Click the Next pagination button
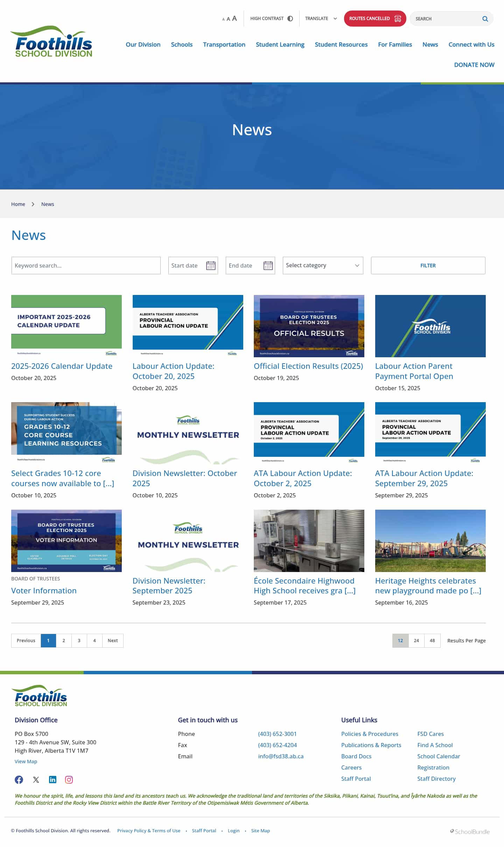 click(x=113, y=640)
